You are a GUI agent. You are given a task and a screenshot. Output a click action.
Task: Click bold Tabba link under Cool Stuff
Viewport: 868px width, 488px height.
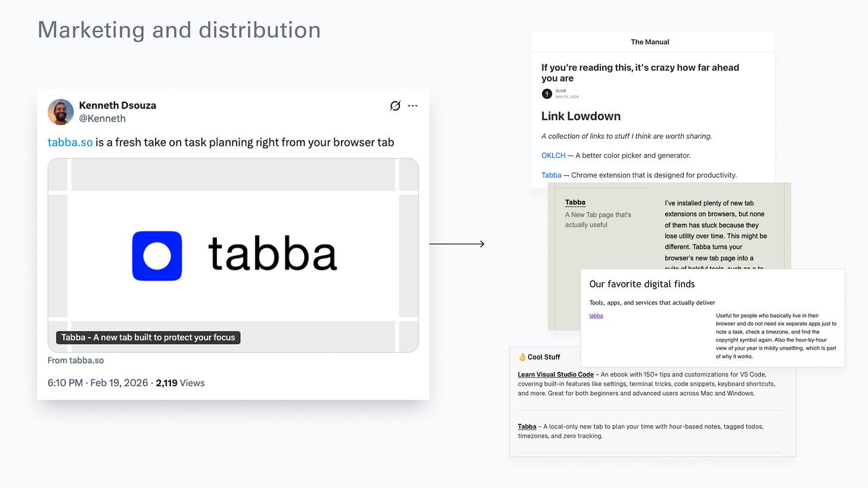(x=527, y=427)
